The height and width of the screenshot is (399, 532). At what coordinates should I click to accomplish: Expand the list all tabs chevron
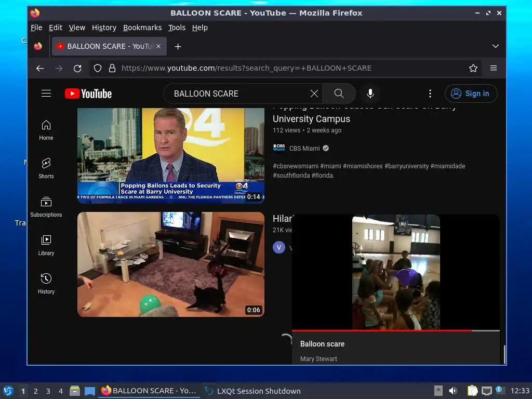click(x=495, y=46)
